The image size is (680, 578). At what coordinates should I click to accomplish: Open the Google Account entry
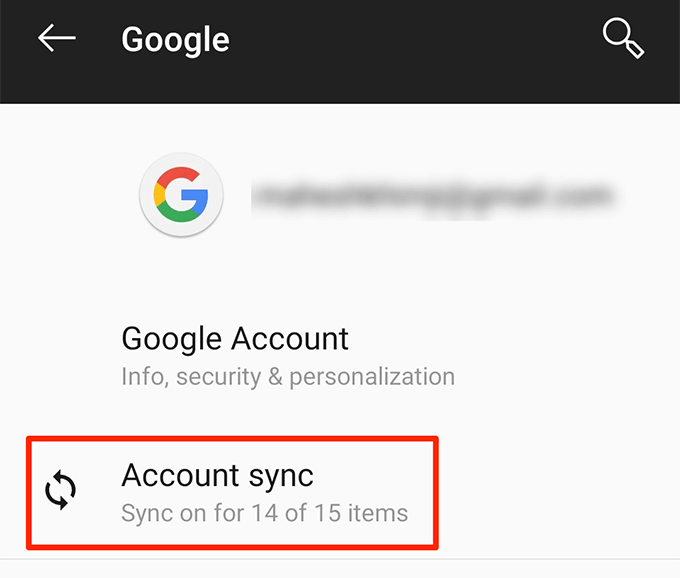click(235, 338)
